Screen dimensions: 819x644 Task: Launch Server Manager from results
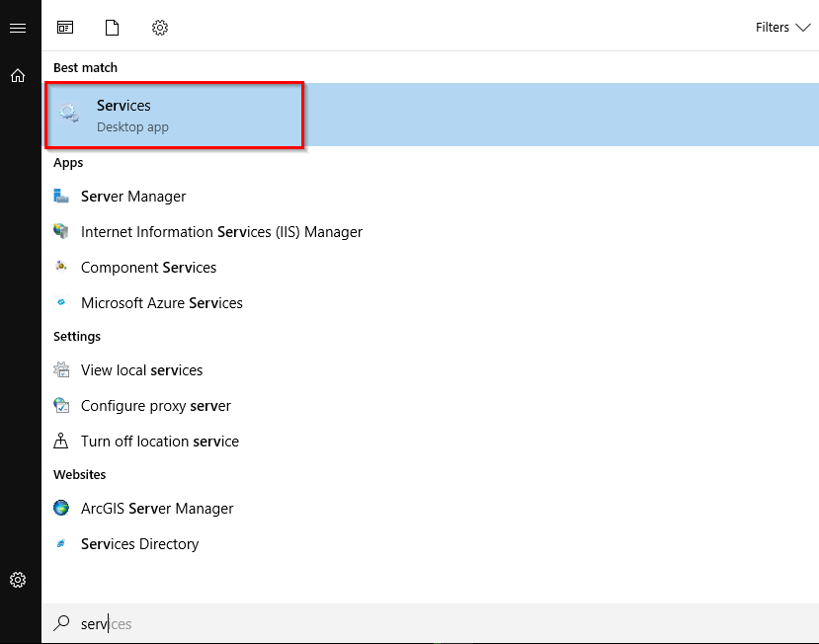click(x=132, y=197)
